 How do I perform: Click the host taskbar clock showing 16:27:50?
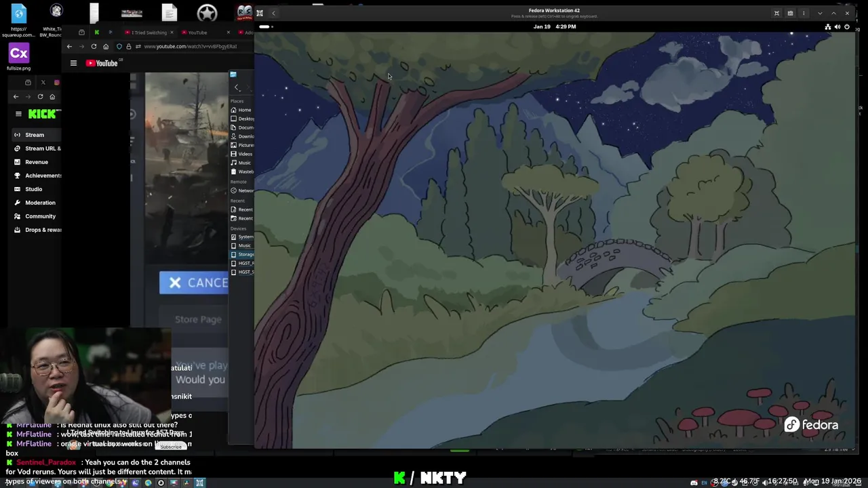tap(783, 481)
